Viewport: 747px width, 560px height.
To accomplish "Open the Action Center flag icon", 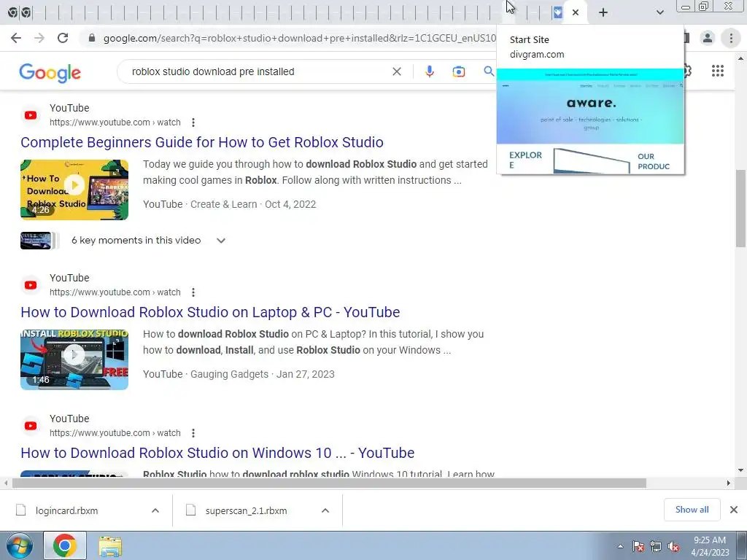I will tap(638, 546).
